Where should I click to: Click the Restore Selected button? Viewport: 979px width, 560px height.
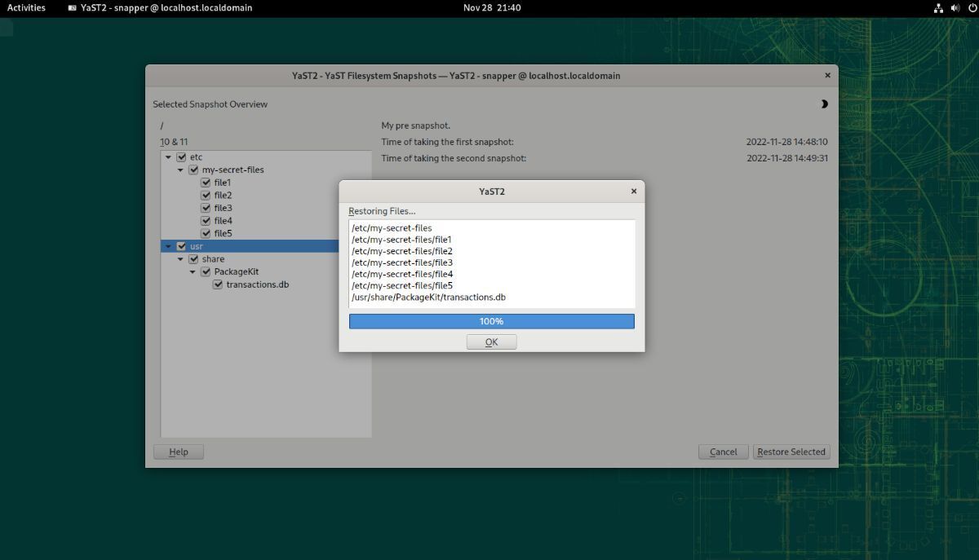click(x=791, y=452)
